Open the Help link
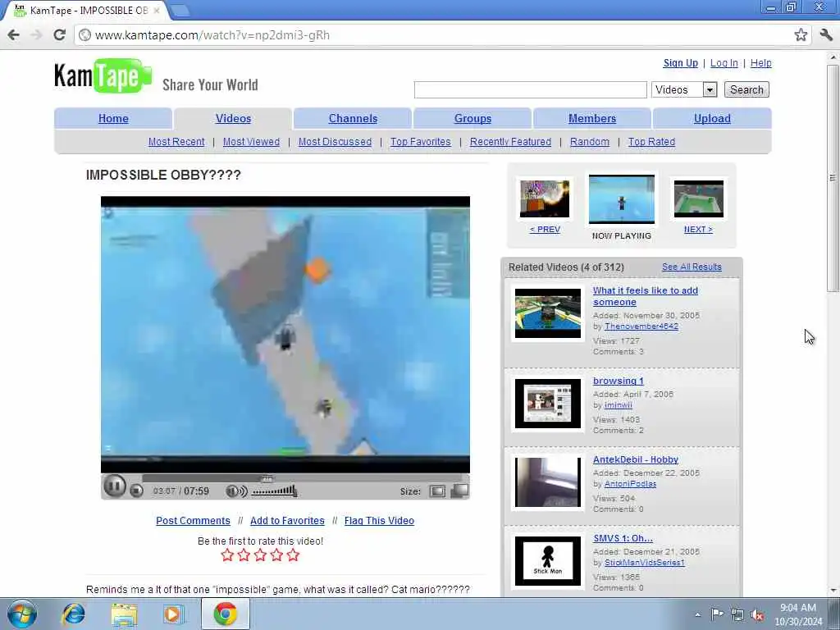 (760, 62)
